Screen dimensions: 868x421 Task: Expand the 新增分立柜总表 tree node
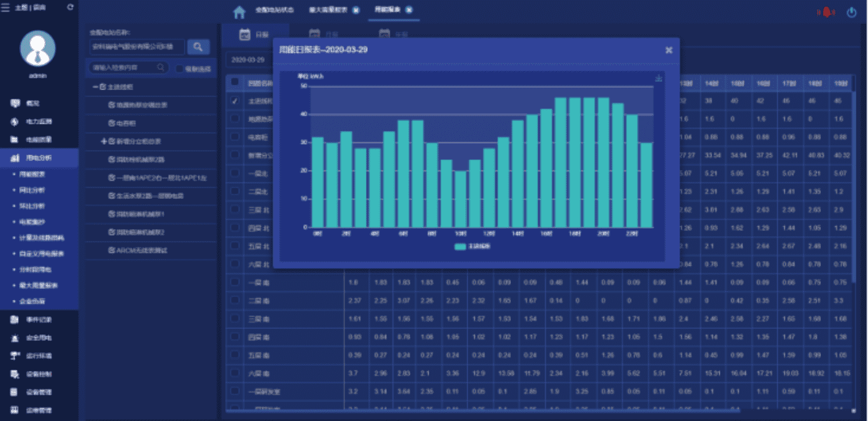click(x=104, y=141)
